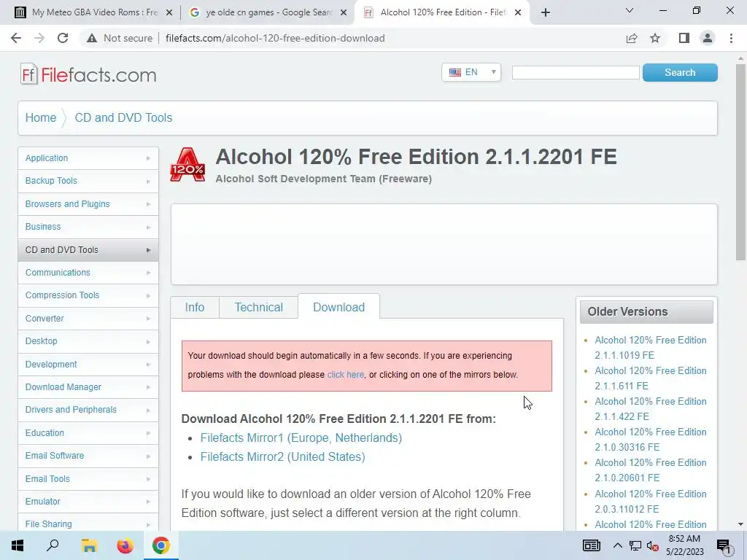
Task: Close the My Meteo GBA Video Roms tab
Action: (x=169, y=13)
